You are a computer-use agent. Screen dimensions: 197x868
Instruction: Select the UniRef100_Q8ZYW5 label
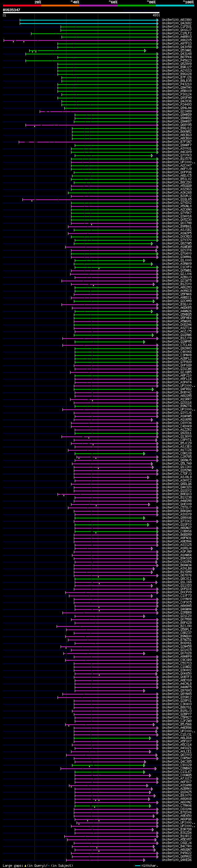(177, 243)
